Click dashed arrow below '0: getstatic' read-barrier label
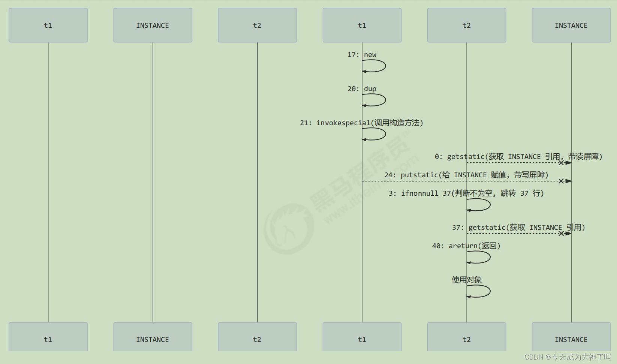The image size is (617, 364). (x=519, y=163)
